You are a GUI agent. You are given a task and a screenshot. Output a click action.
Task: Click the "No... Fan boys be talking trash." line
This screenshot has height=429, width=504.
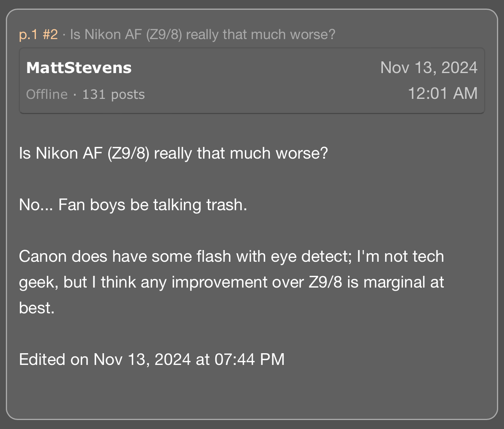point(133,205)
